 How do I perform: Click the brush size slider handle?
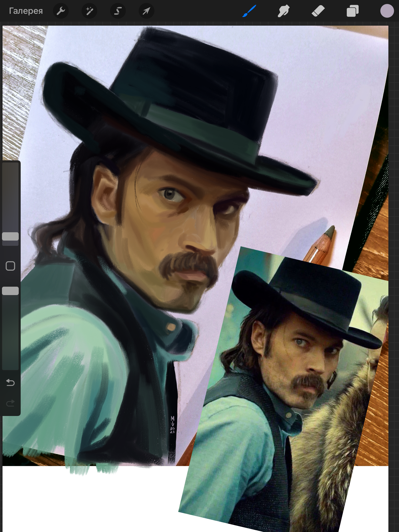pos(10,236)
